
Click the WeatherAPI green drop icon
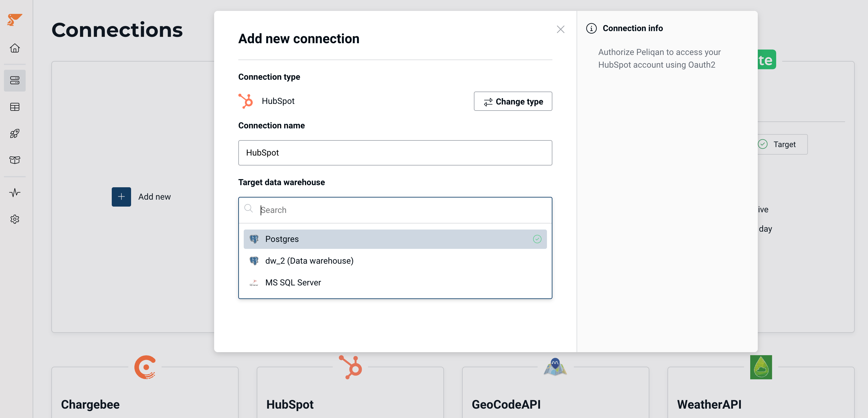[761, 367]
